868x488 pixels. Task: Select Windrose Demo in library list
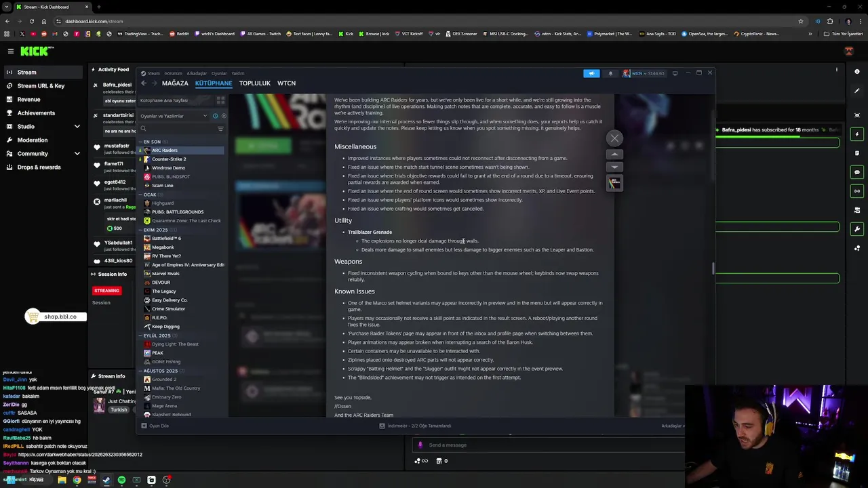coord(181,168)
